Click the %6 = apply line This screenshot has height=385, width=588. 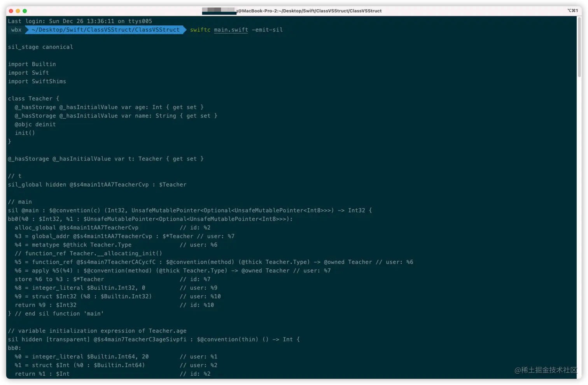[173, 271]
